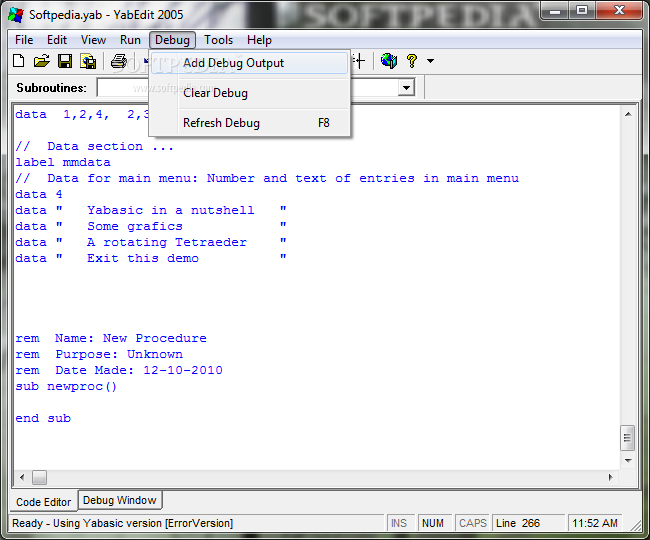
Task: Click the 'data 4' code line
Action: pyautogui.click(x=39, y=194)
